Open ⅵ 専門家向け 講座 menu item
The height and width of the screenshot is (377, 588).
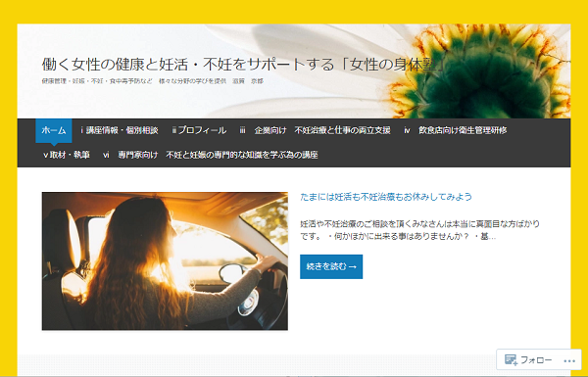click(x=211, y=155)
